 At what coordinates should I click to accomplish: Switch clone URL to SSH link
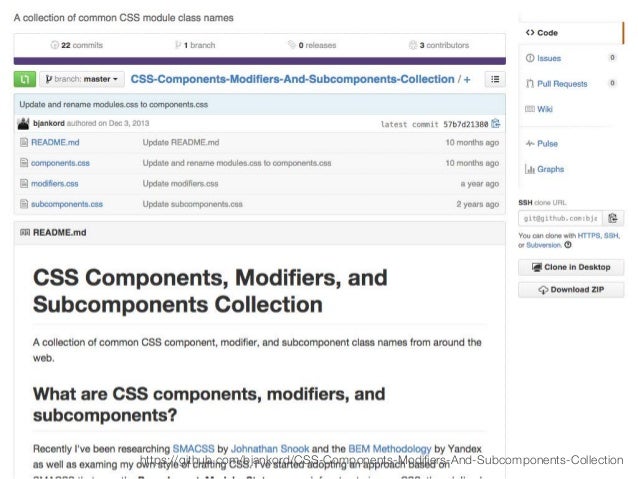point(611,236)
